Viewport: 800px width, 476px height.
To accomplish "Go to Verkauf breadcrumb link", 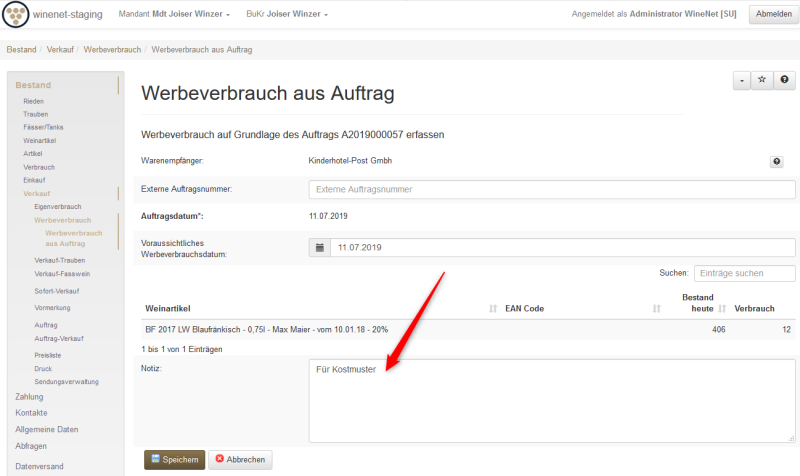I will pos(60,49).
